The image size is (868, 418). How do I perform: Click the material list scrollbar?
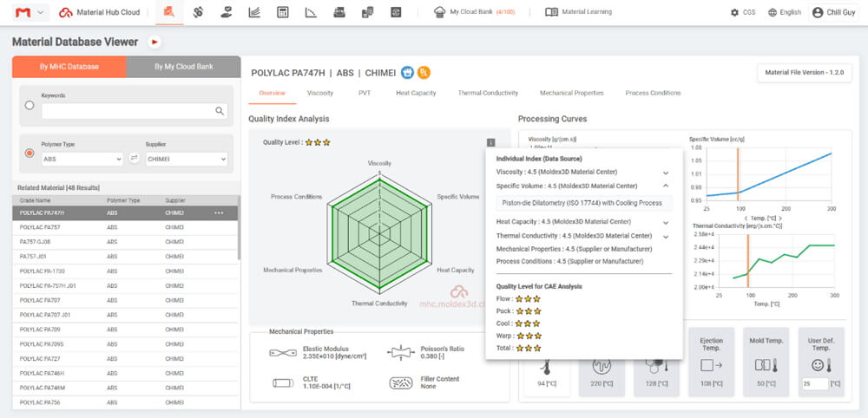tap(240, 228)
